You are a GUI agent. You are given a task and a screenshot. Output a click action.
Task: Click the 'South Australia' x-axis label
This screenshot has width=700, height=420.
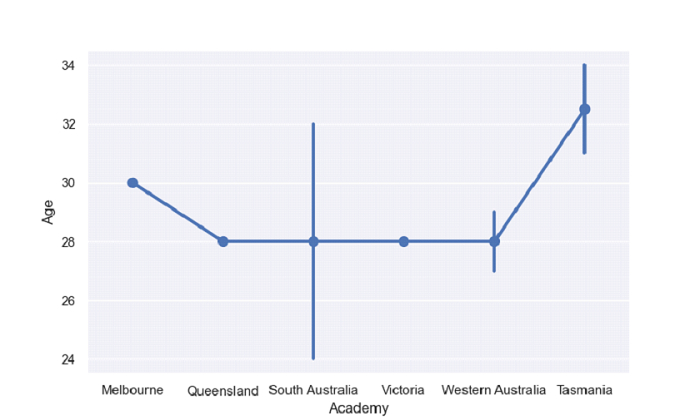tap(313, 390)
